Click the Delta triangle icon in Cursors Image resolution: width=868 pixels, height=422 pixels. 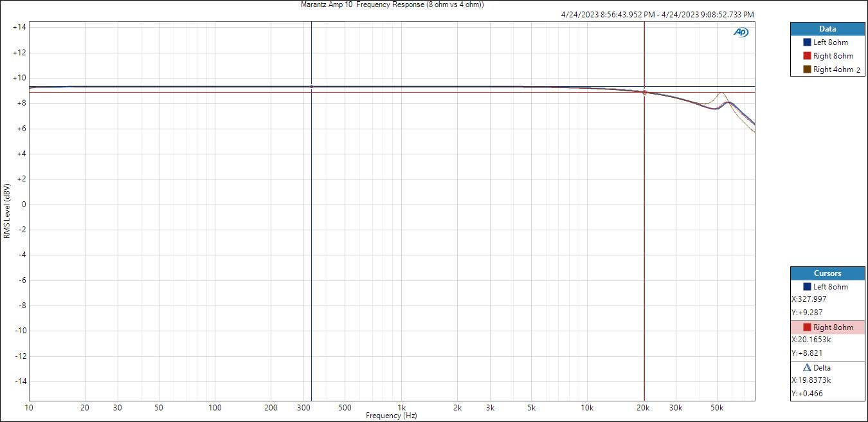coord(807,368)
